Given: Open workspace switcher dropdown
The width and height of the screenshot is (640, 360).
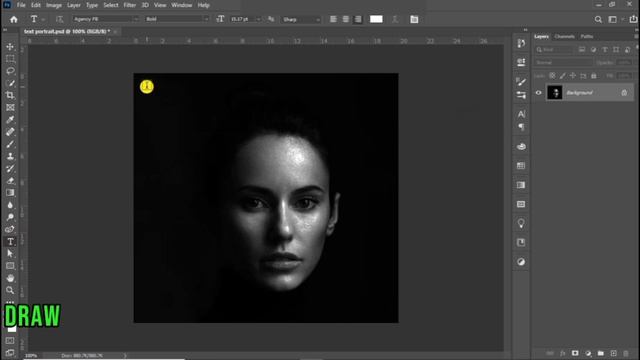Looking at the screenshot, I should tap(614, 19).
